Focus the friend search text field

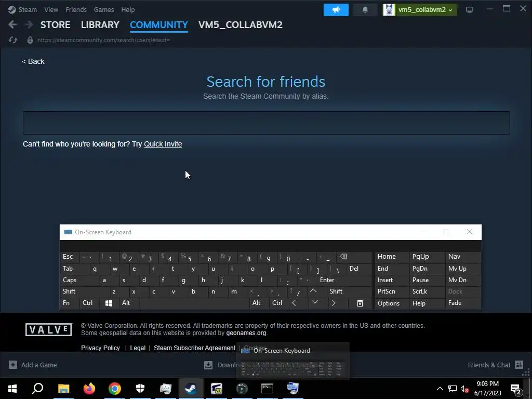tap(267, 123)
